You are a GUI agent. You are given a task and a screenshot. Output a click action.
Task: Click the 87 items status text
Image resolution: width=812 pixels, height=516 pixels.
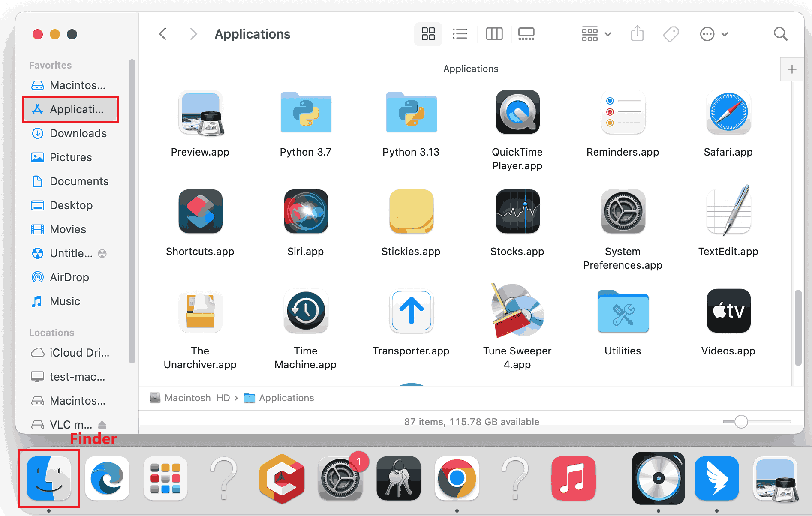[x=472, y=422]
